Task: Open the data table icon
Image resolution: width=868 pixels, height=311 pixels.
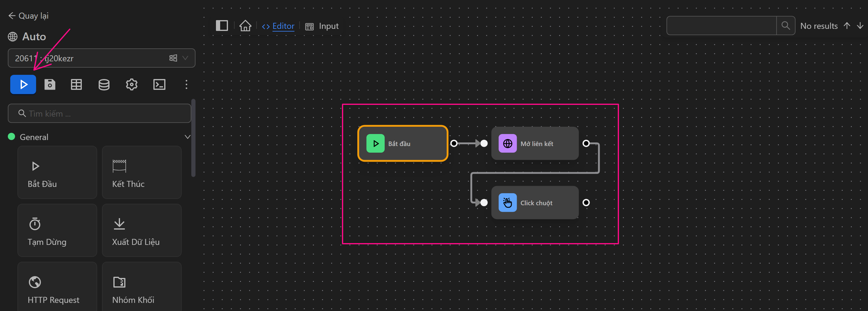Action: click(76, 84)
